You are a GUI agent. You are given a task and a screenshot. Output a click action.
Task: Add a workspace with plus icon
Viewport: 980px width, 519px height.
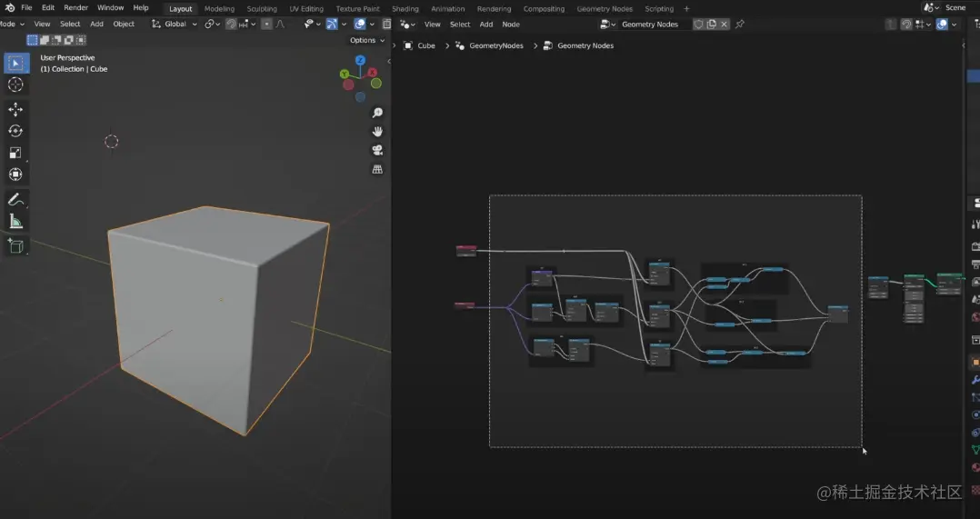pos(687,9)
